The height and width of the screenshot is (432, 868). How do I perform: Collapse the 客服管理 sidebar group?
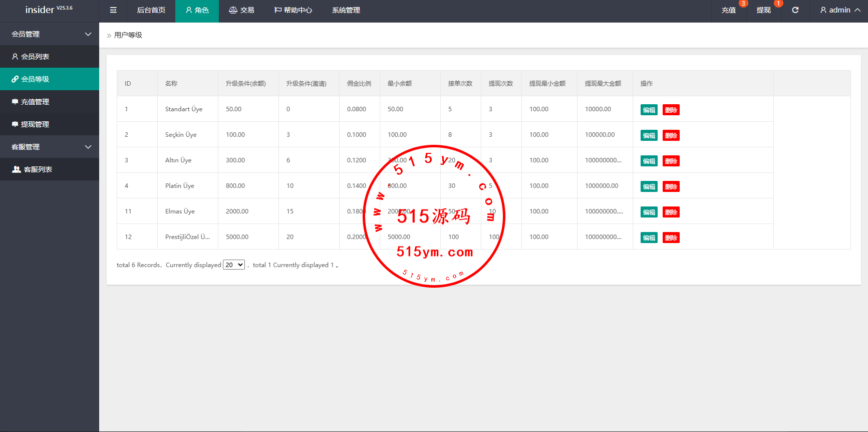point(49,147)
